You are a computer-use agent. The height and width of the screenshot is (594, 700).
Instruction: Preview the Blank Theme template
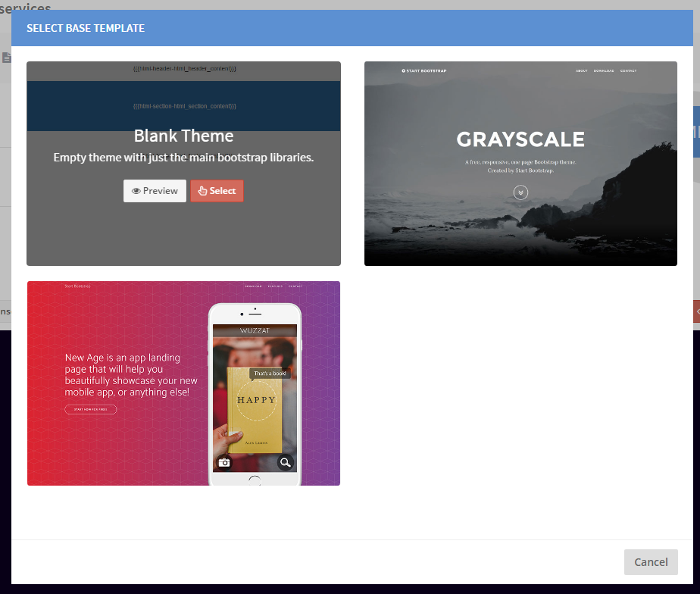155,191
